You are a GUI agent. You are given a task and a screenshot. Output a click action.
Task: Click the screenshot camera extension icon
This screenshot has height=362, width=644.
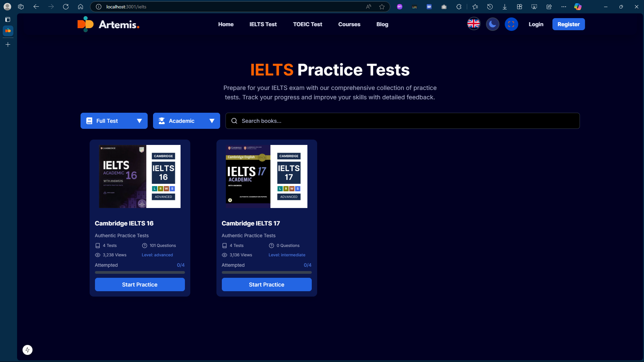pos(444,7)
